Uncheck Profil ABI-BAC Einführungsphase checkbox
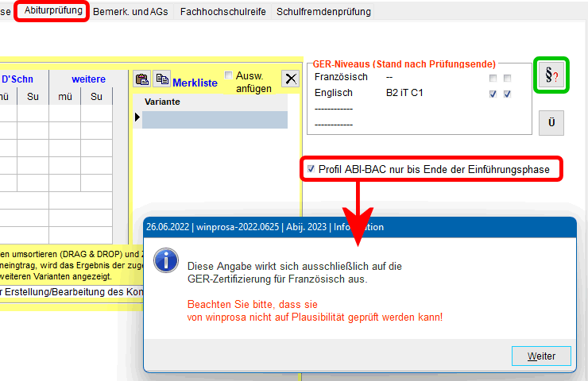This screenshot has height=381, width=588. coord(311,169)
